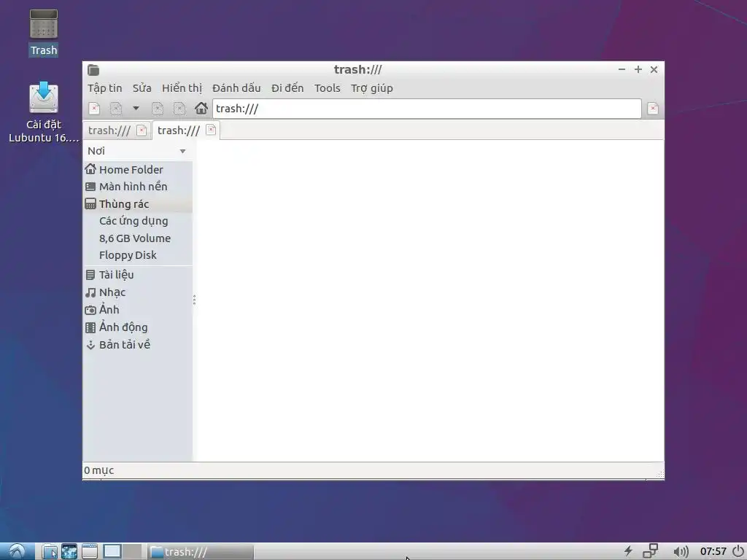Click the file manager icon in title bar
This screenshot has height=560, width=747.
point(93,70)
